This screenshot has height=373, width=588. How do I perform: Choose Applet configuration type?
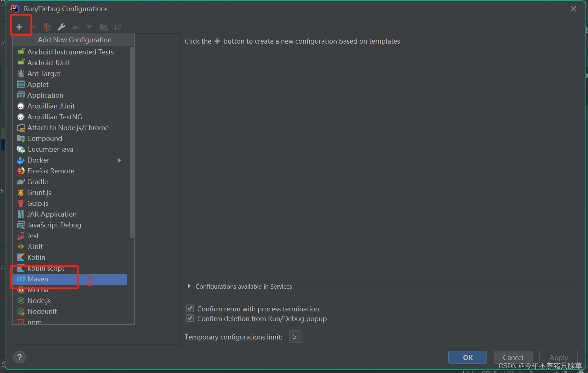(70, 84)
